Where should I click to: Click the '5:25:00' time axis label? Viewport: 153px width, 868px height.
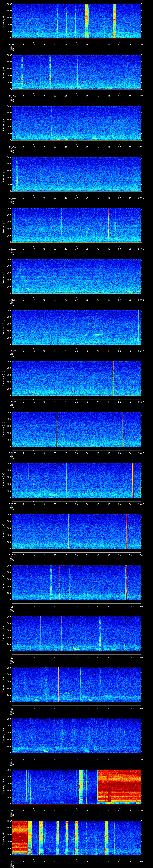tap(12, 504)
